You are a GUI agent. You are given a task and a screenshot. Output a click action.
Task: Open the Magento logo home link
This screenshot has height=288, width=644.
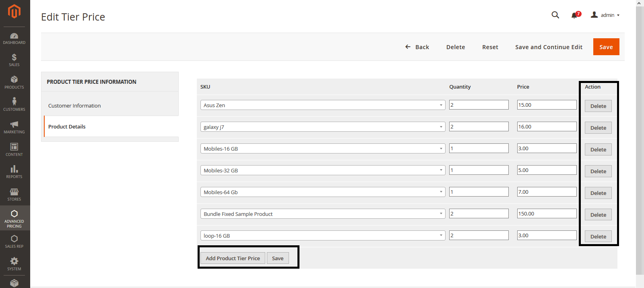point(14,12)
